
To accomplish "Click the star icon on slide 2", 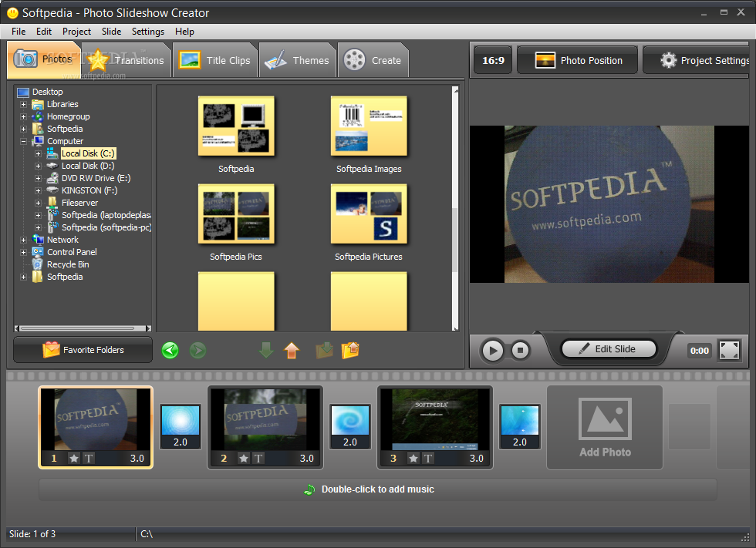I will pyautogui.click(x=244, y=458).
